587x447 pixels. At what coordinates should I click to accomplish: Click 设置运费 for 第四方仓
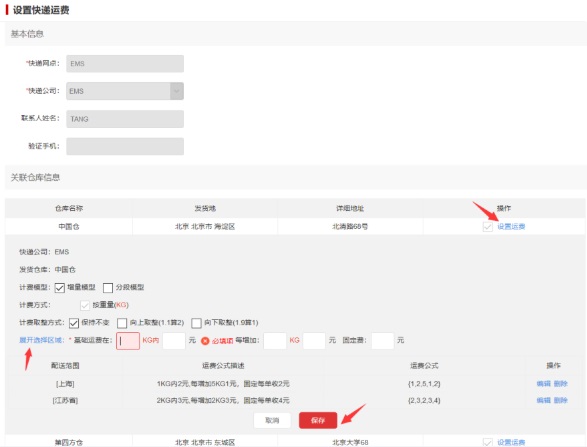click(x=511, y=442)
